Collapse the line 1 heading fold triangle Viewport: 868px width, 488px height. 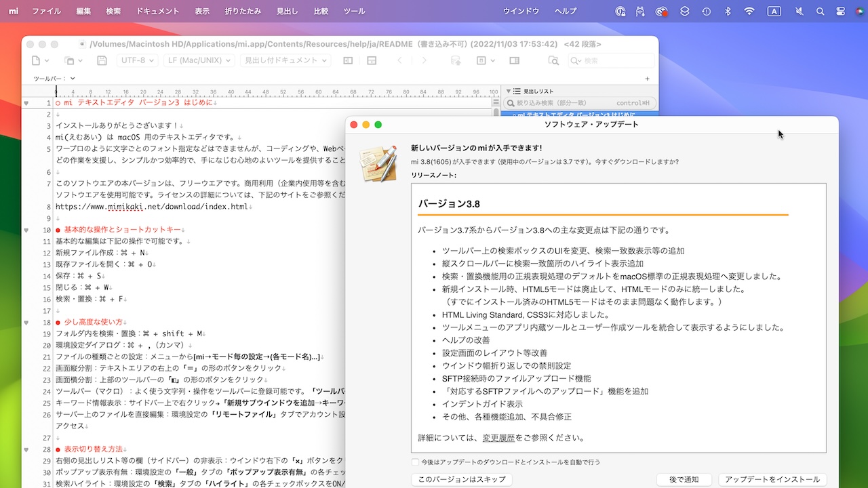tap(26, 104)
